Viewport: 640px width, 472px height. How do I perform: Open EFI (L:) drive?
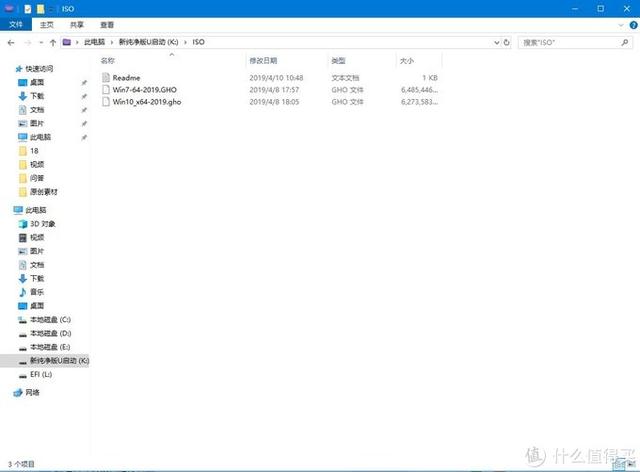[x=41, y=374]
